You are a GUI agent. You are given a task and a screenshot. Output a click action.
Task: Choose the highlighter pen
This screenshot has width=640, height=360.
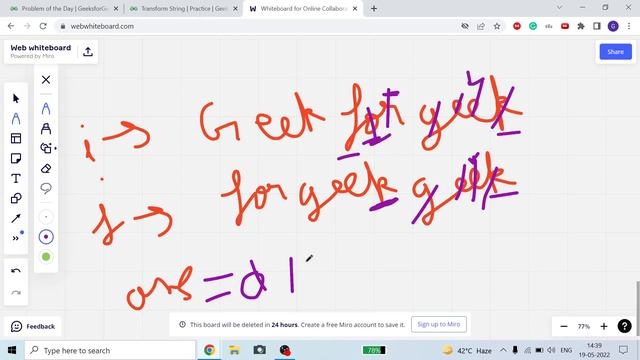[x=46, y=129]
